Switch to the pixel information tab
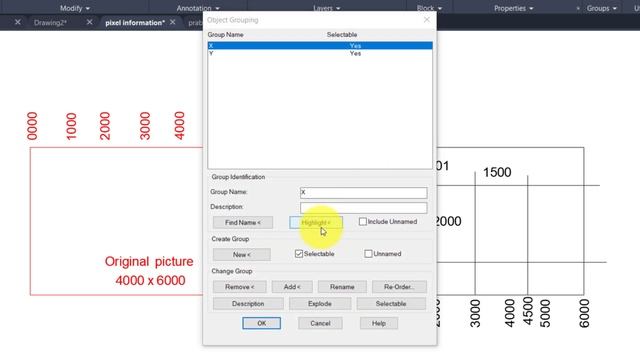The image size is (640, 360). coord(135,23)
